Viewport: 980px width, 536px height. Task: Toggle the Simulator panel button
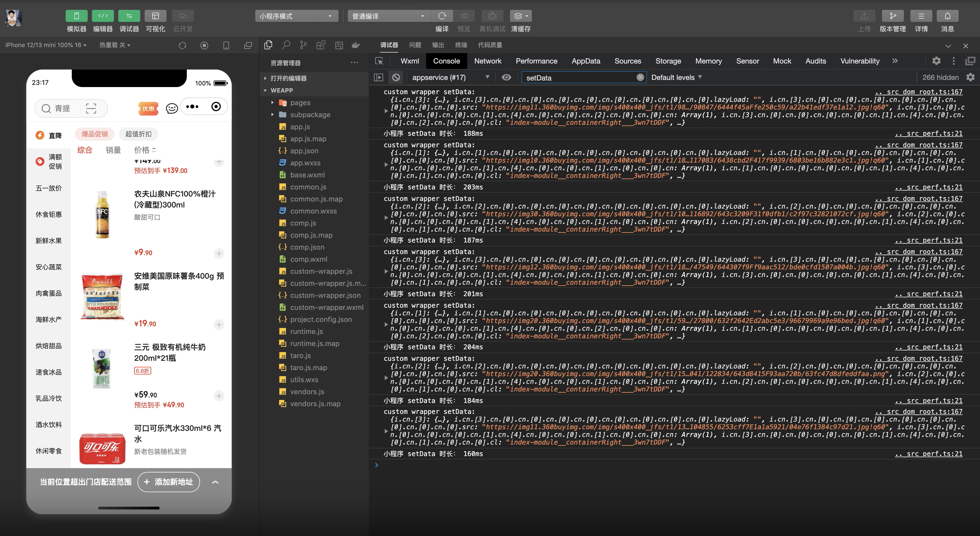coord(76,16)
